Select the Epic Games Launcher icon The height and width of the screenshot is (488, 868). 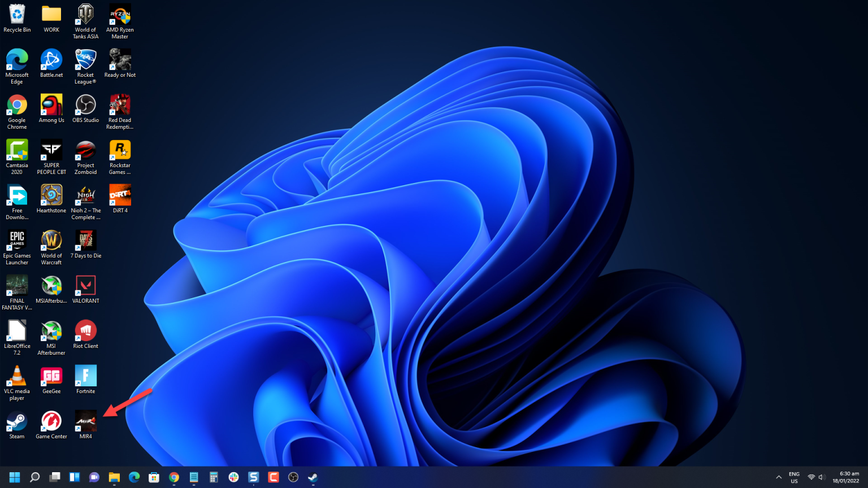[17, 247]
